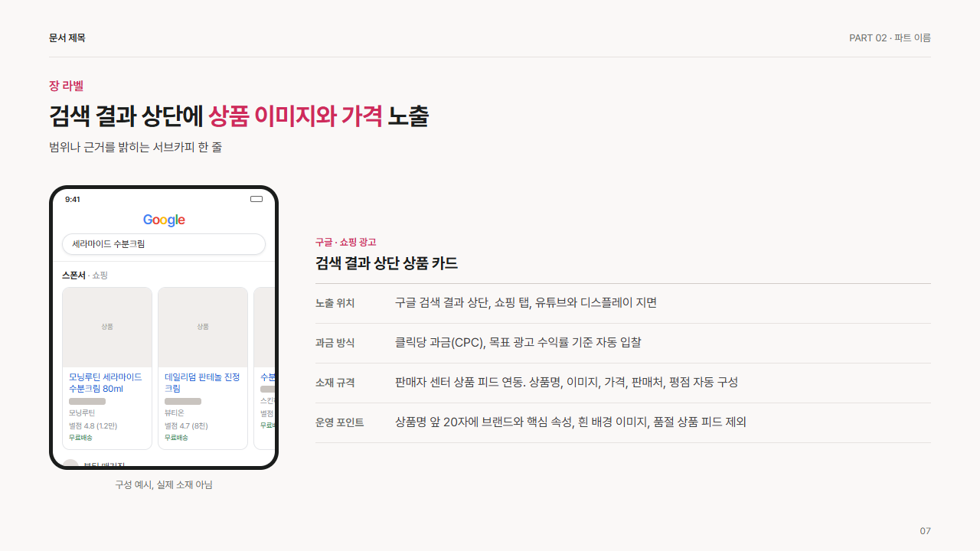This screenshot has width=980, height=551.
Task: Open the 모닝루틴 세라마이드 수분크림 80ml product link
Action: tap(106, 383)
